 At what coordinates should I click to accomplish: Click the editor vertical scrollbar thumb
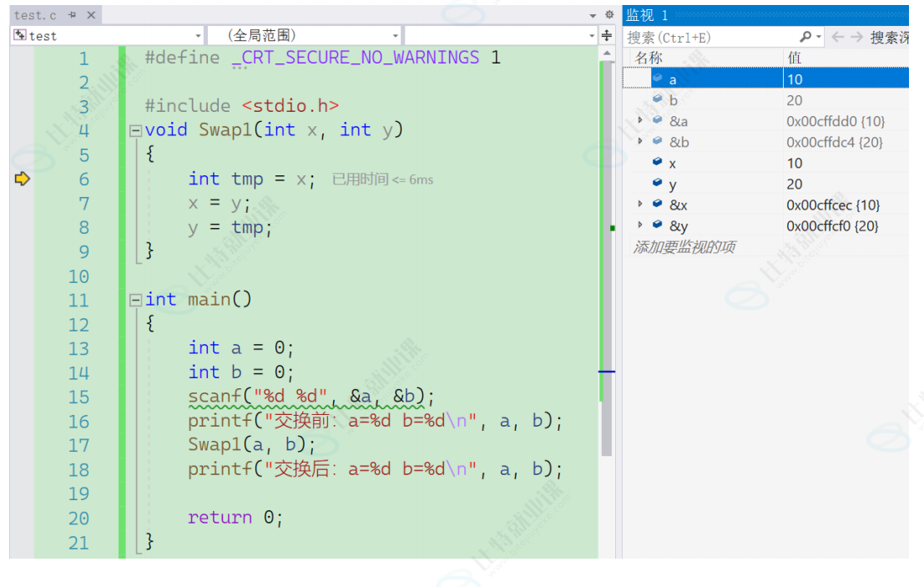(607, 257)
